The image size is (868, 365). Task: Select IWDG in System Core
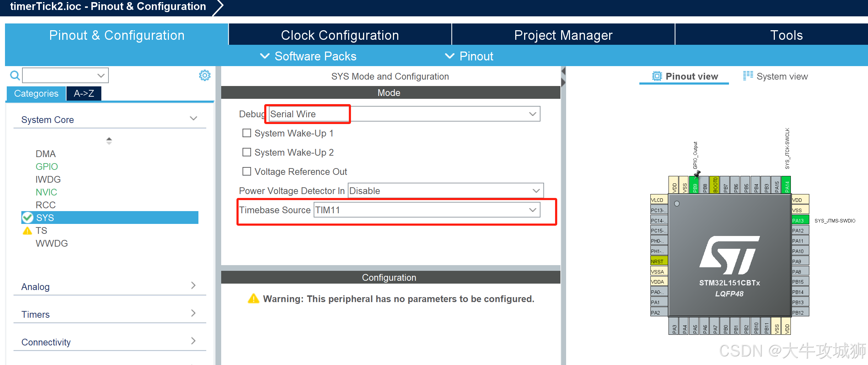pos(48,179)
